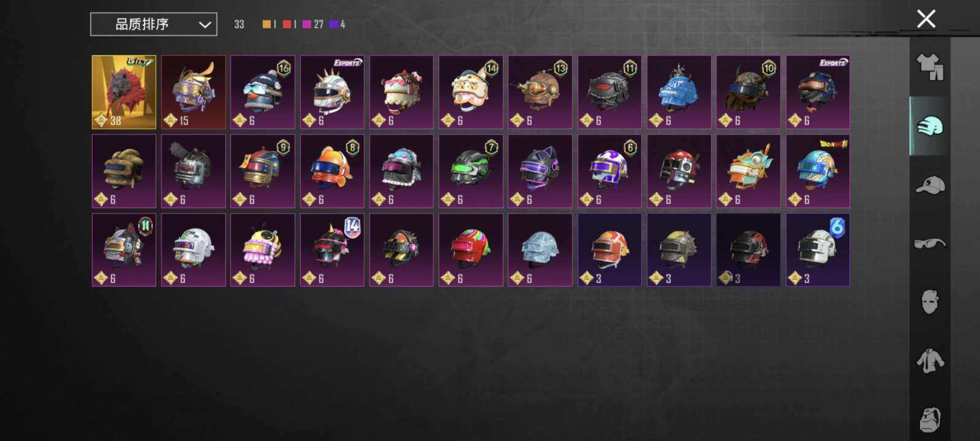Image resolution: width=980 pixels, height=441 pixels.
Task: Select the samurai helmet worth 15
Action: [193, 92]
